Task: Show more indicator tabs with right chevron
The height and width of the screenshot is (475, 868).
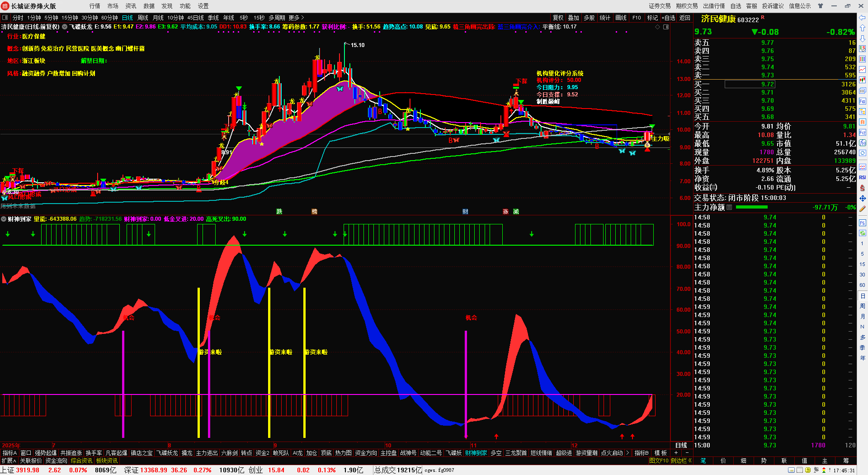Action: click(627, 453)
